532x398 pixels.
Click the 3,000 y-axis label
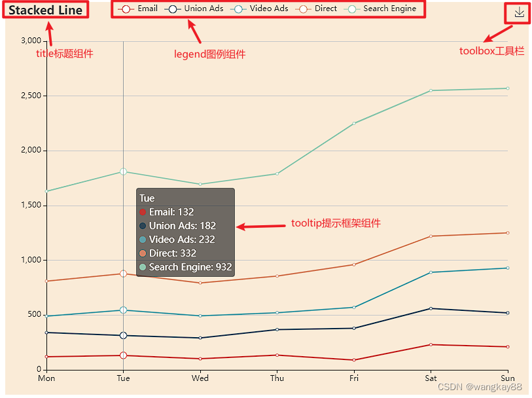31,41
